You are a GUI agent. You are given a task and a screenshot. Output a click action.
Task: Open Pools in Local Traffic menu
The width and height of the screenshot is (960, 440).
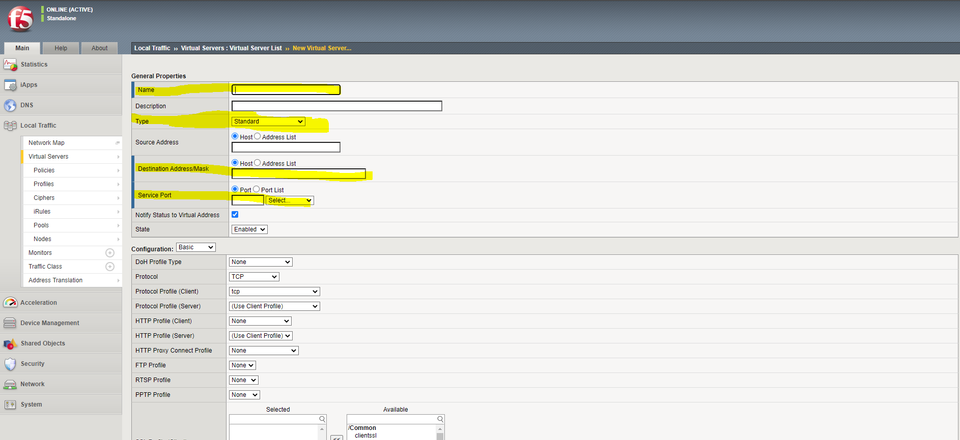(42, 226)
